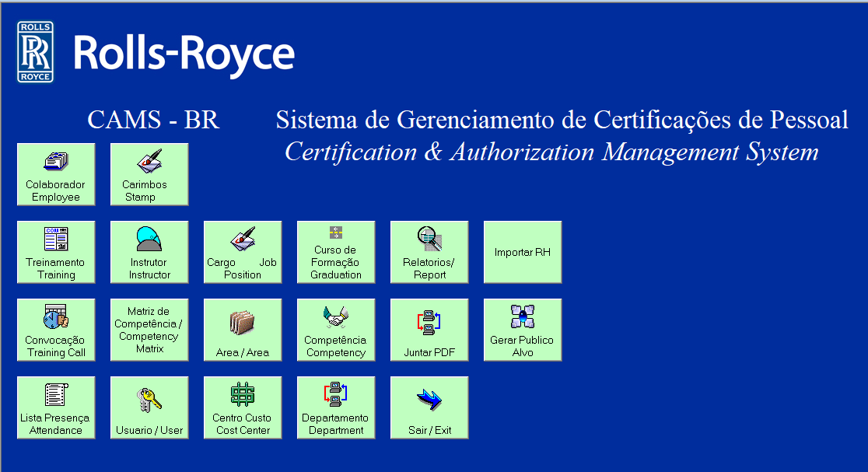868x472 pixels.
Task: Open Convocação Training Call
Action: [x=56, y=330]
